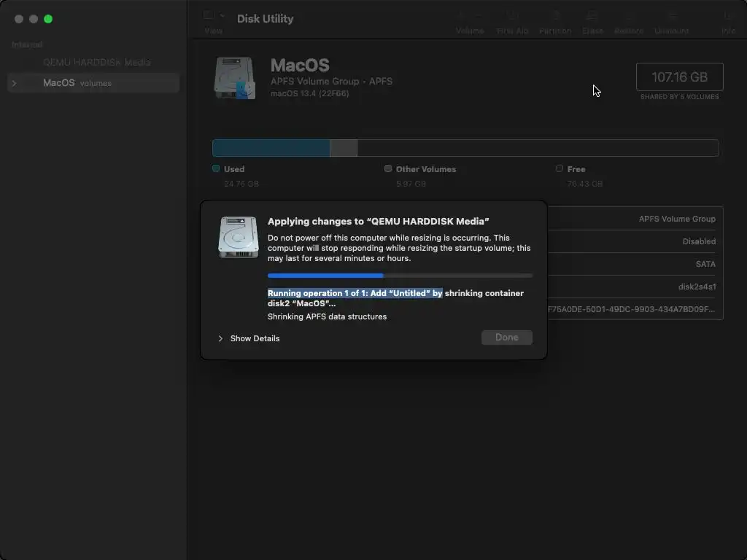
Task: Click the "Internal" sidebar section header
Action: [x=27, y=44]
